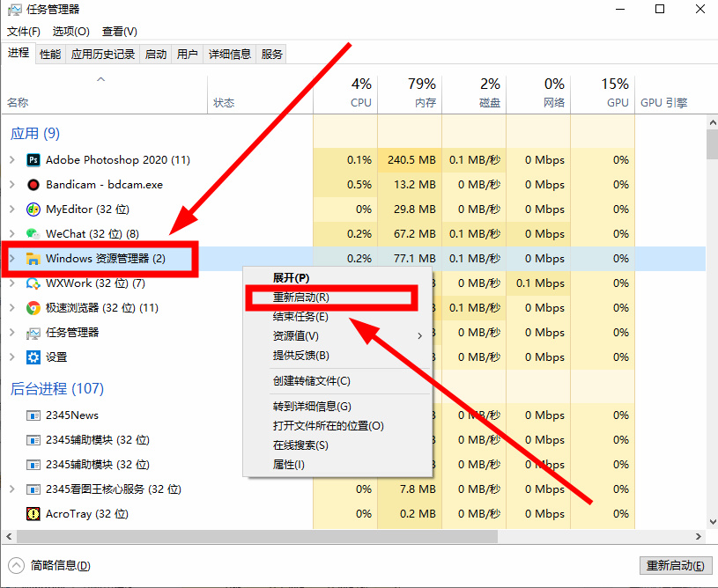
Task: Click the 重新启动 button at bottom right
Action: click(x=675, y=566)
